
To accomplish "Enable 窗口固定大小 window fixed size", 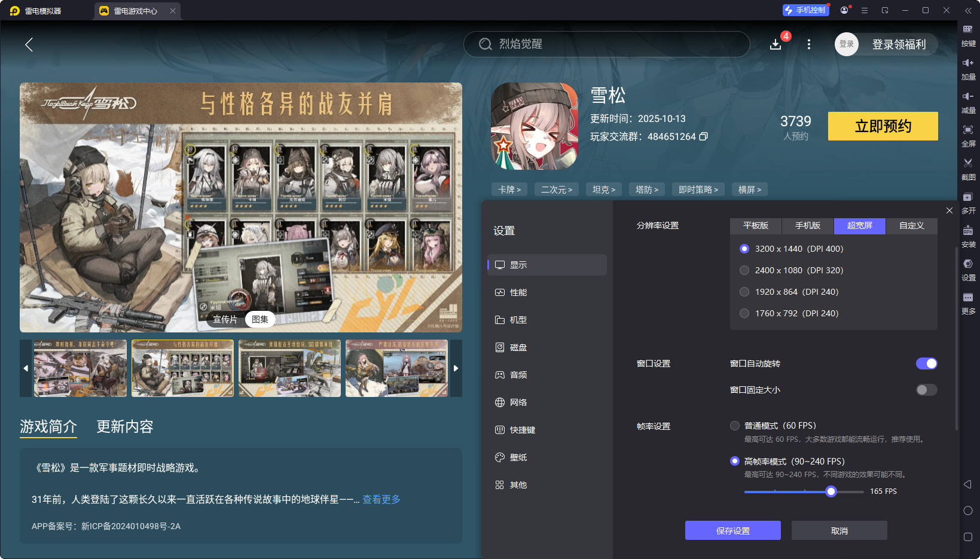I will tap(926, 390).
